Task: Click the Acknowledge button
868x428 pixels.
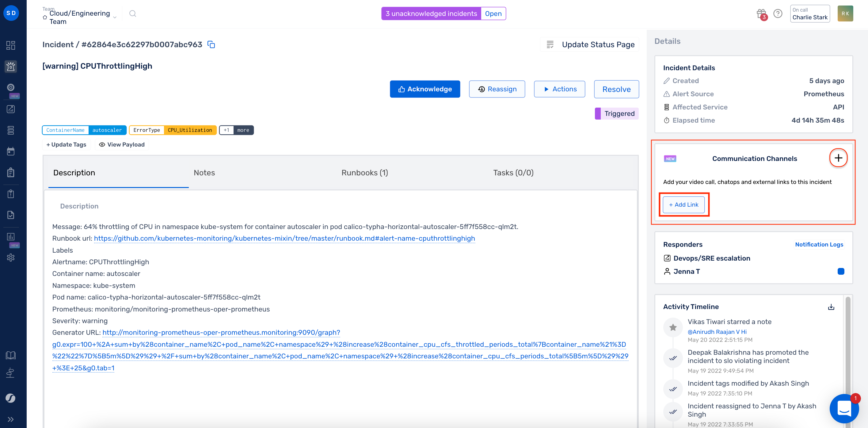Action: (x=425, y=89)
